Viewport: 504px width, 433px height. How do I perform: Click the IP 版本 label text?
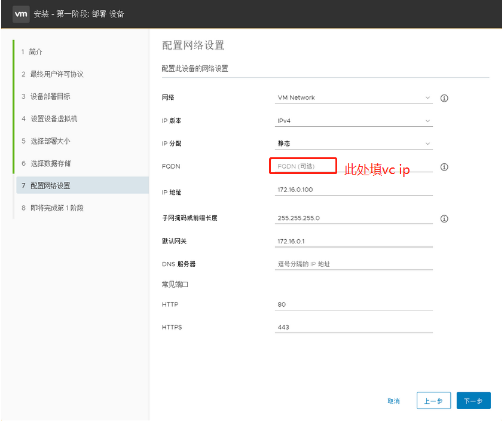tap(172, 121)
